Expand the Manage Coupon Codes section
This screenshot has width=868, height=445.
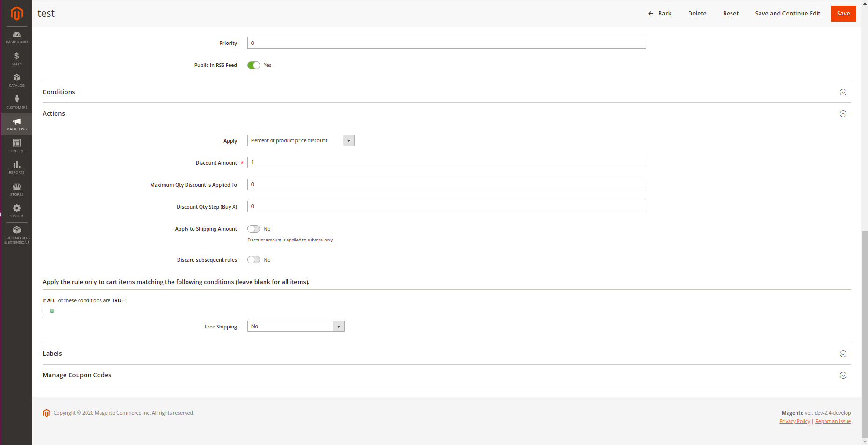tap(447, 375)
